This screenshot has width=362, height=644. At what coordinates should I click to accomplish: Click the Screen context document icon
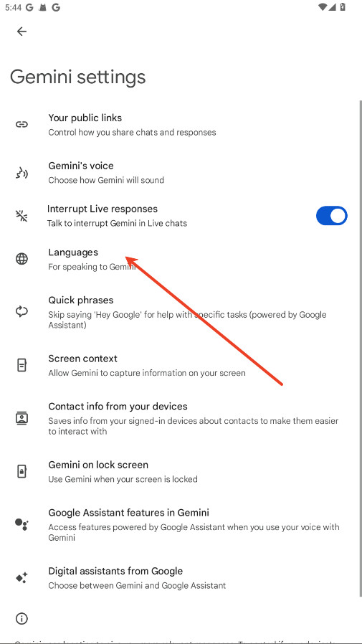pos(22,365)
